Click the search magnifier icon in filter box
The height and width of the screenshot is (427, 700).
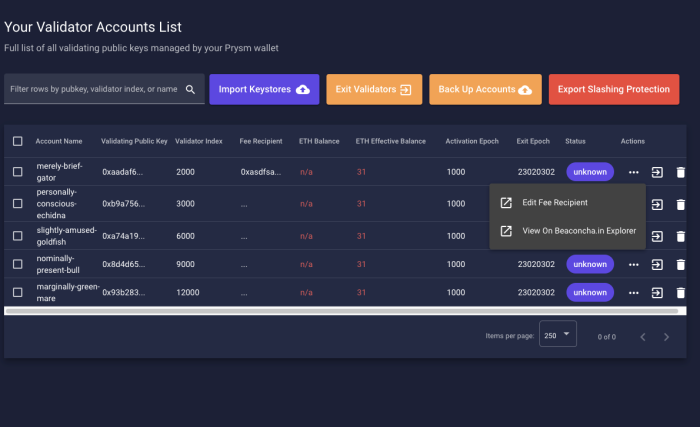point(190,89)
